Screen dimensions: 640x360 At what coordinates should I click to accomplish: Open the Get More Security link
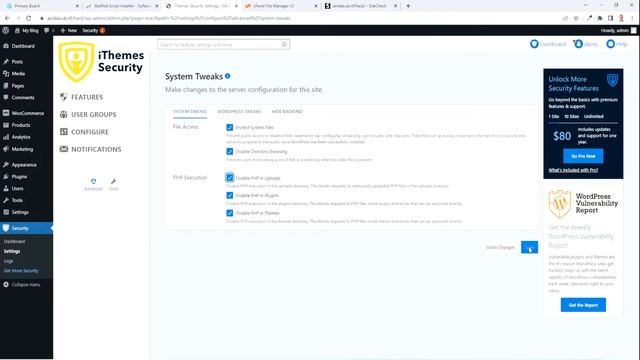pyautogui.click(x=21, y=271)
